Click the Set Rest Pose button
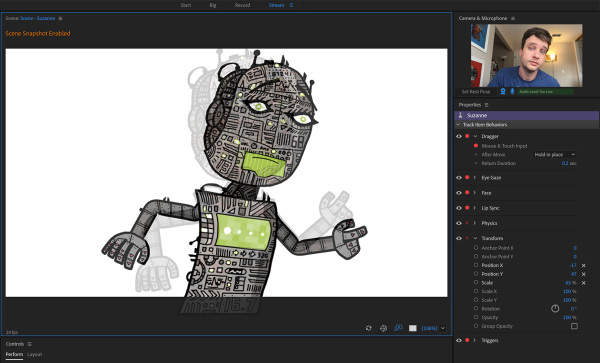600x363 pixels. coord(476,92)
